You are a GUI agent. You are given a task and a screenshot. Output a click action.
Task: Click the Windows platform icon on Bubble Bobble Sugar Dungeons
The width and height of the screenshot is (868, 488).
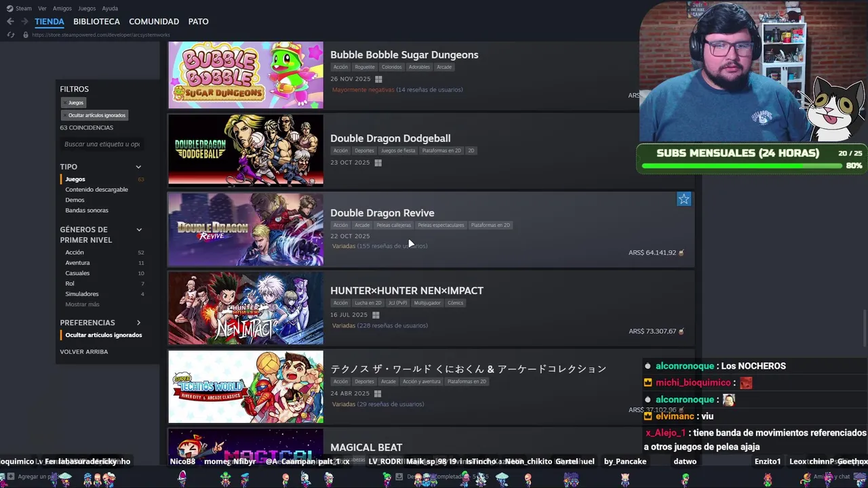(378, 79)
